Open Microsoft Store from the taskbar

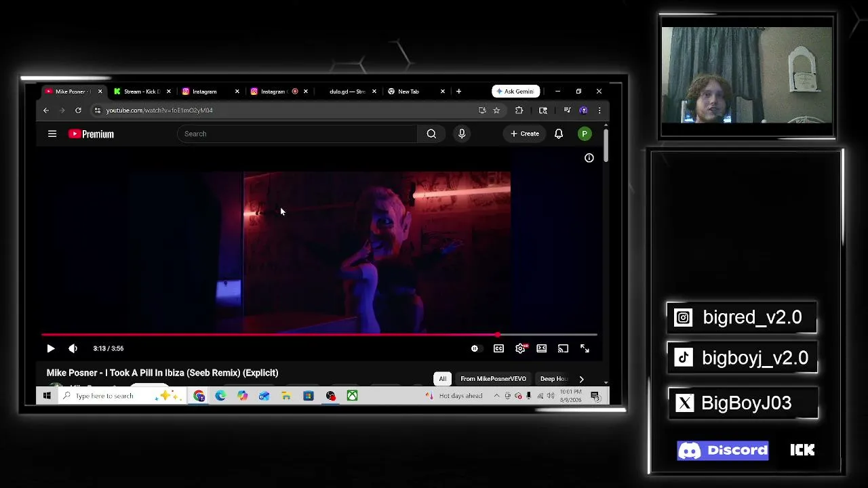(309, 396)
